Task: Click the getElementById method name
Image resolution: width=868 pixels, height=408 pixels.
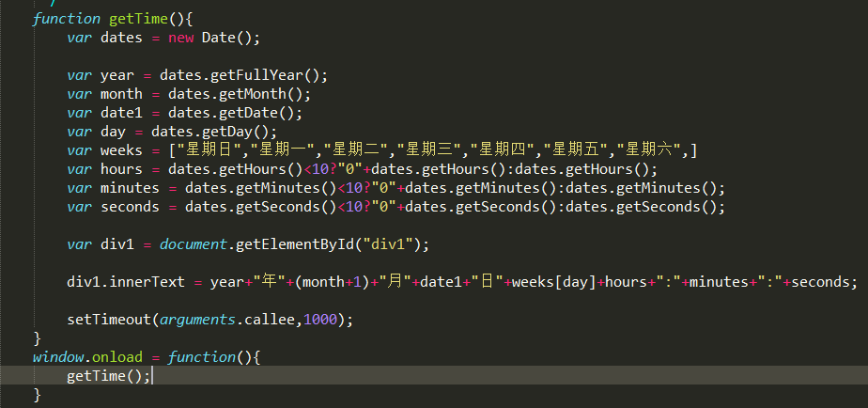Action: pyautogui.click(x=295, y=244)
